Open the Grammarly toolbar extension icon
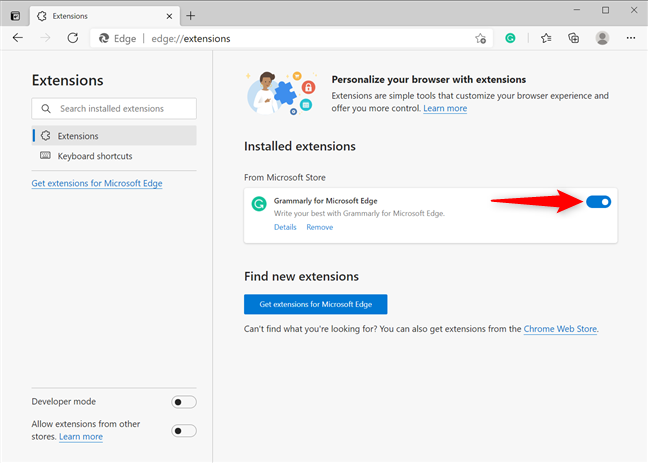 click(x=510, y=38)
